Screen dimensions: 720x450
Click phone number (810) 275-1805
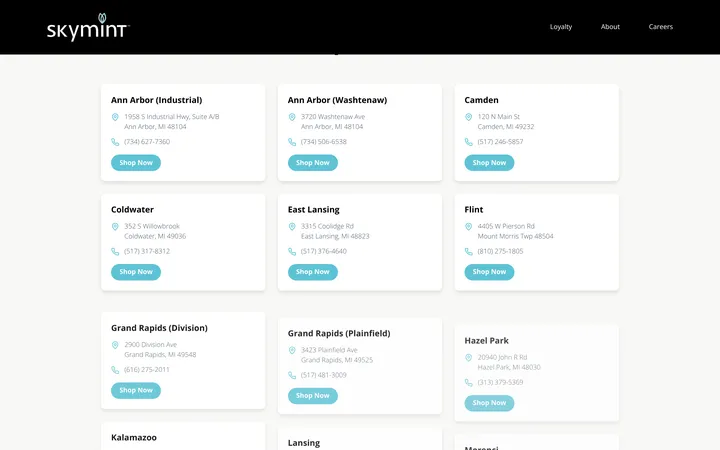500,252
